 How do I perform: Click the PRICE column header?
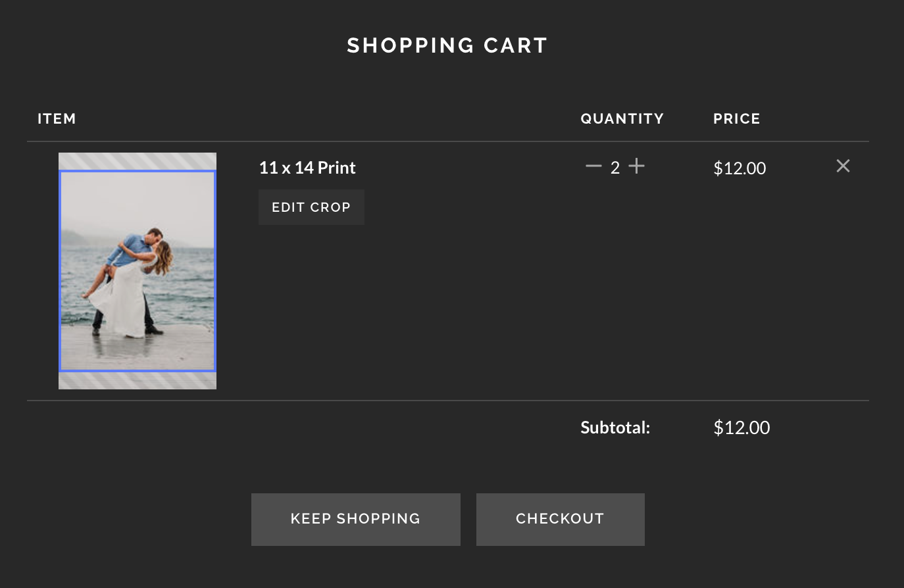(736, 119)
